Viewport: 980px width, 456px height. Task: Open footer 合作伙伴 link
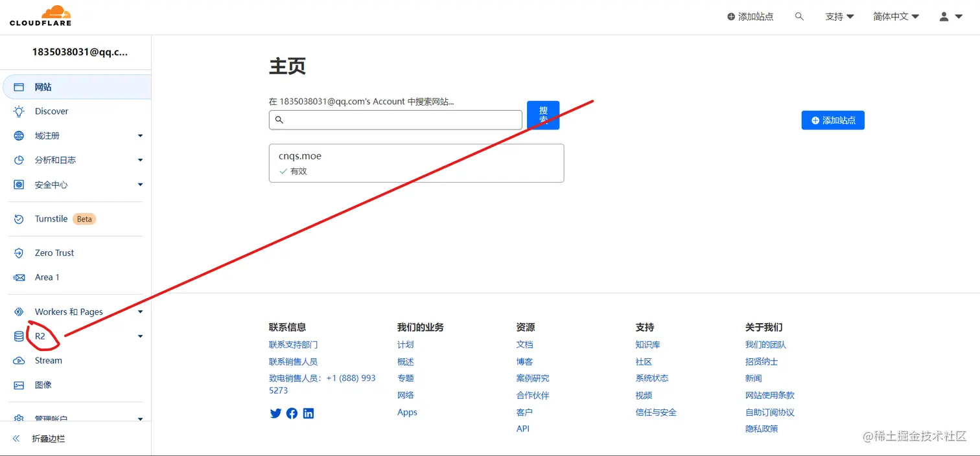coord(533,395)
